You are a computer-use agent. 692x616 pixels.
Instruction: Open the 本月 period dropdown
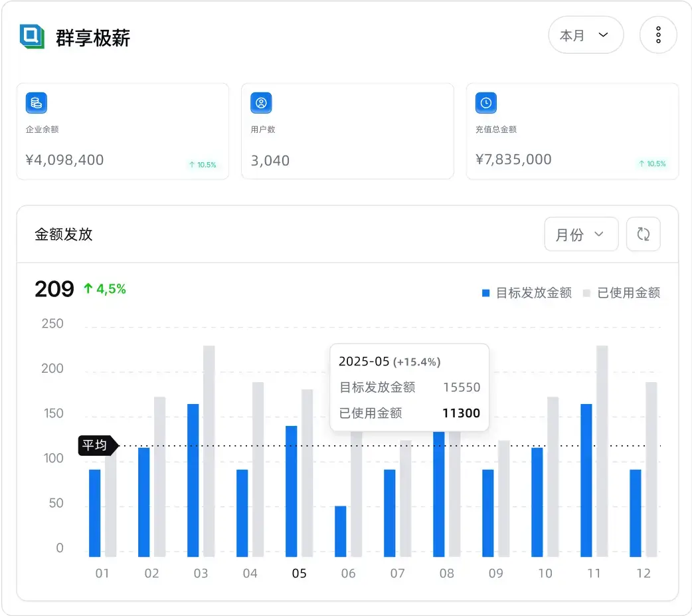click(585, 35)
